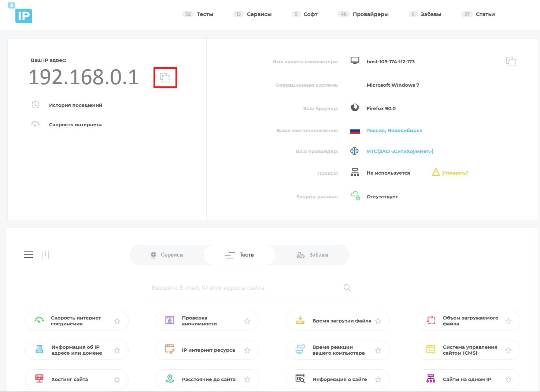Screen dimensions: 540x392
Task: Favorite Хостинг сайта with star
Action: point(117,380)
